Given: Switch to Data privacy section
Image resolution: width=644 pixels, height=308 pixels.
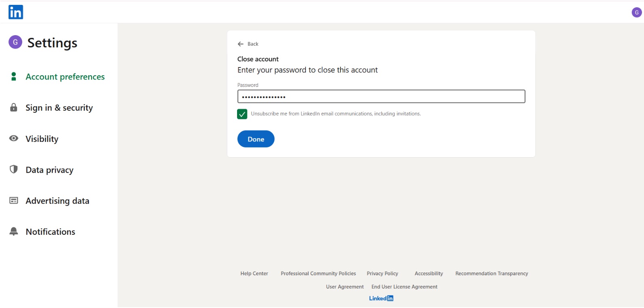Looking at the screenshot, I should pos(49,170).
